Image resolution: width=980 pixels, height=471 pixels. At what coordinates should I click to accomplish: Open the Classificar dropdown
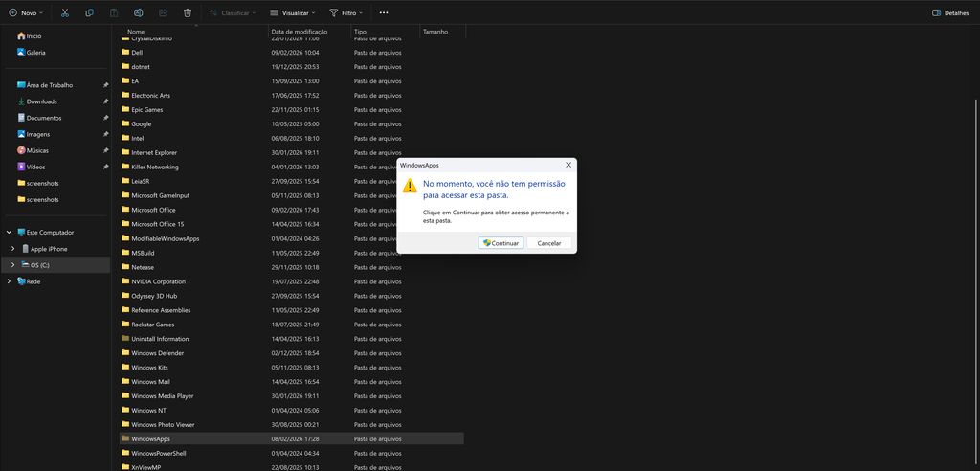click(x=233, y=12)
